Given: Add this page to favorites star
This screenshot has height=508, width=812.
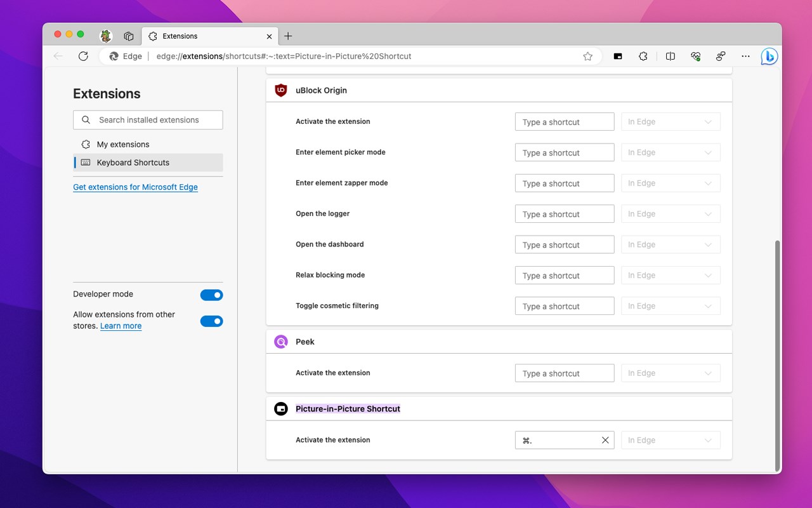Looking at the screenshot, I should tap(587, 56).
